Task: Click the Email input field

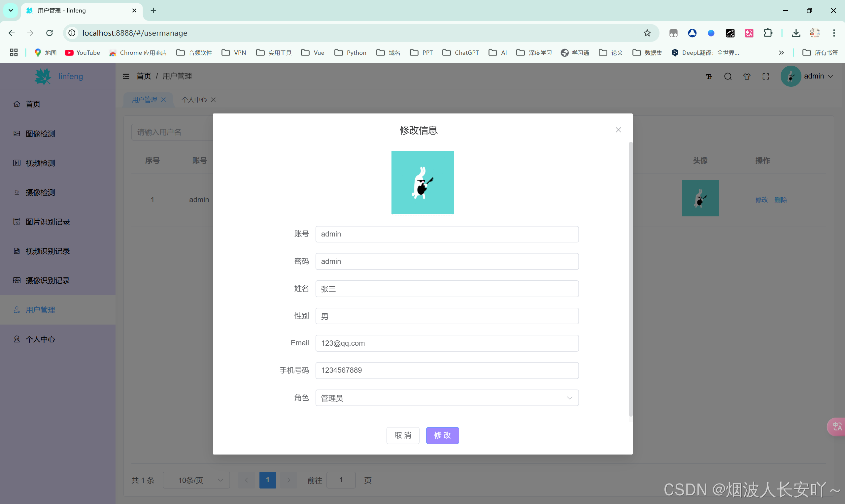Action: point(447,343)
